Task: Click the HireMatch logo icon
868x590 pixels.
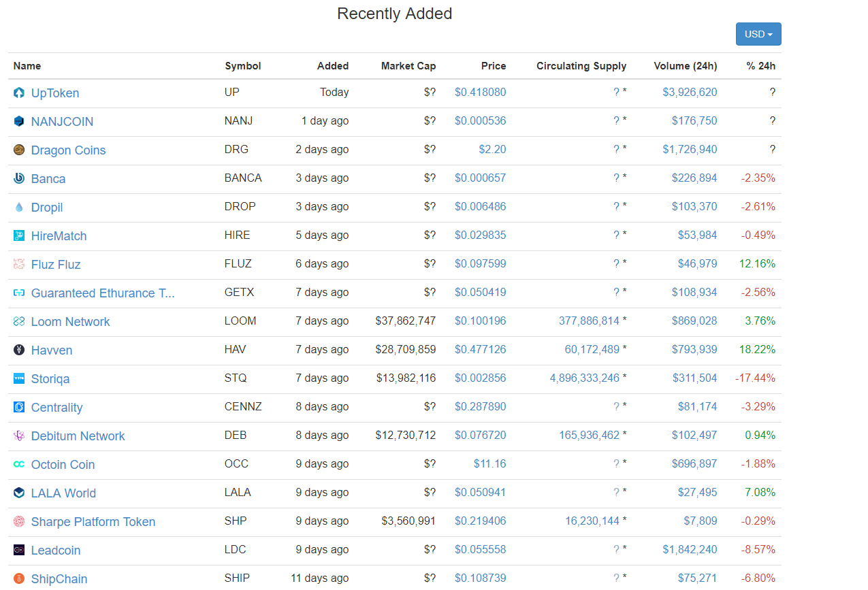Action: pos(19,236)
